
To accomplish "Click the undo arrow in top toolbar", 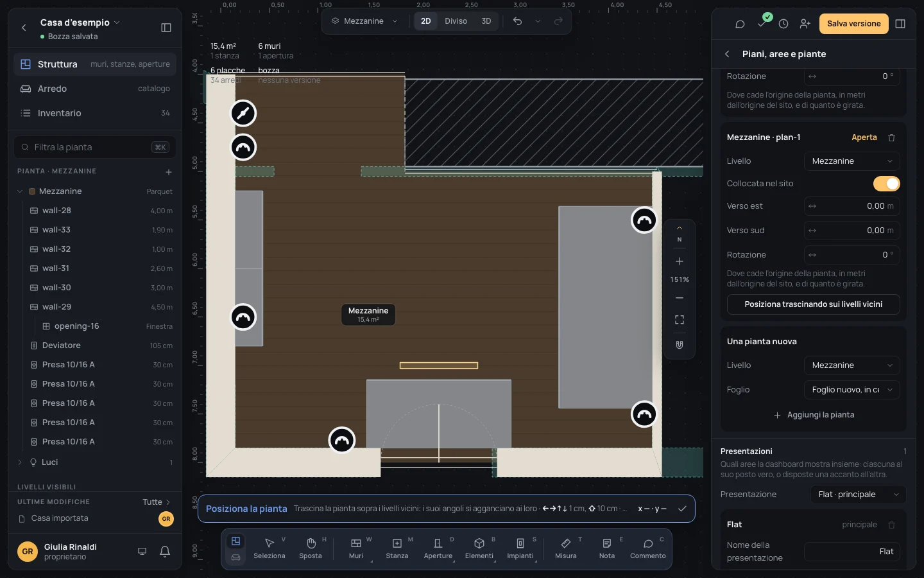I will [517, 21].
